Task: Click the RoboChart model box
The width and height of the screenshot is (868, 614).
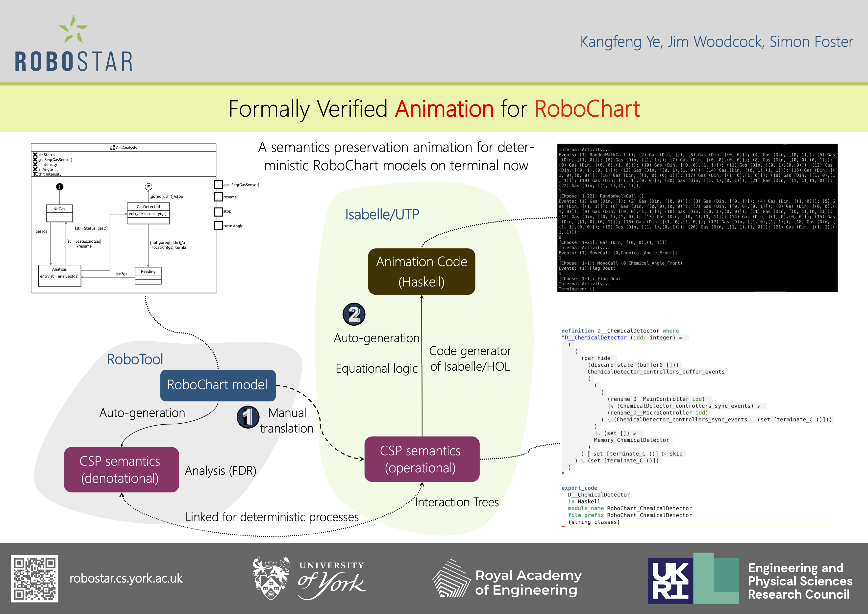Action: click(x=218, y=385)
